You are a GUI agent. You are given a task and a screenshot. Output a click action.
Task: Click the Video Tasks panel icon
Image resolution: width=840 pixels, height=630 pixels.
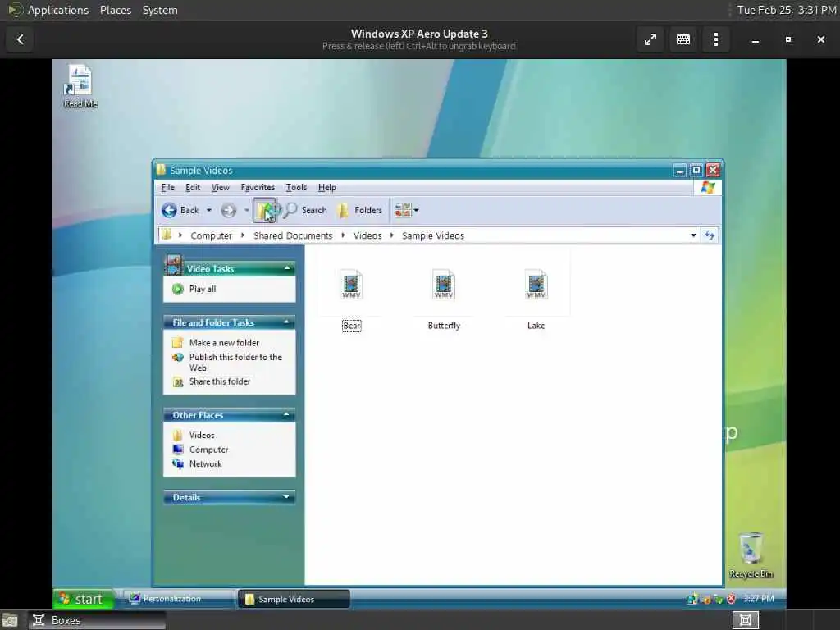click(x=173, y=264)
